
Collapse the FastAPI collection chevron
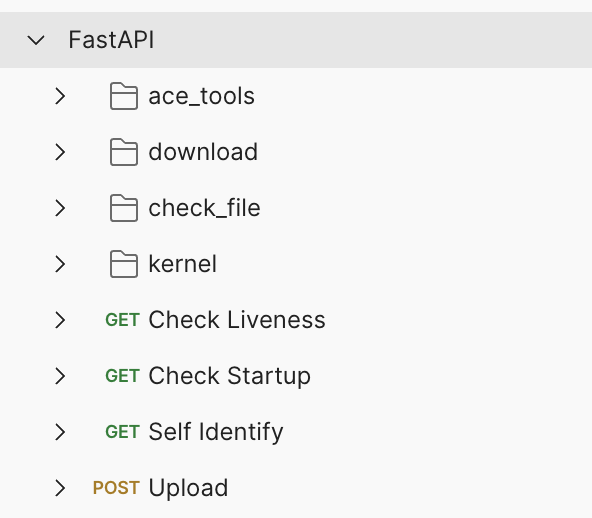click(36, 40)
